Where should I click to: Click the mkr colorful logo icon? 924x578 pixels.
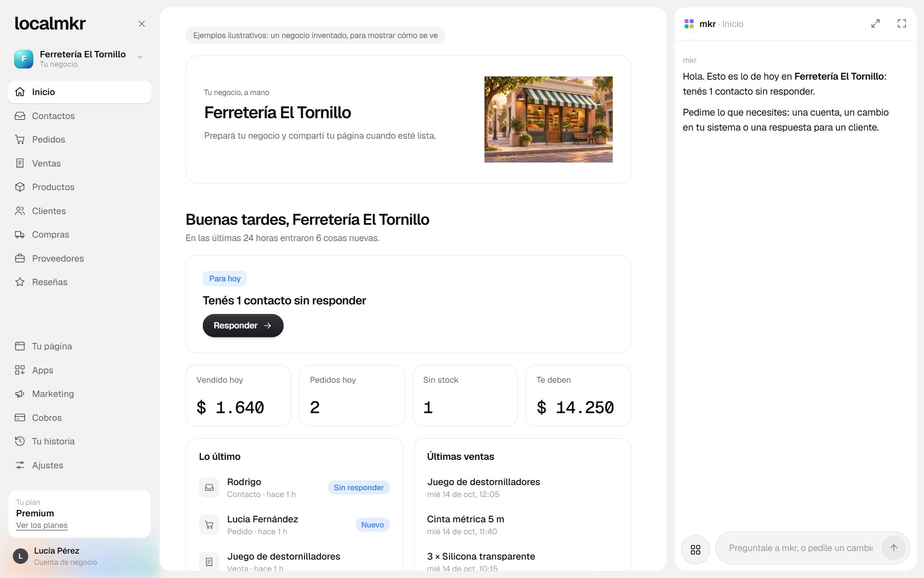pos(689,24)
